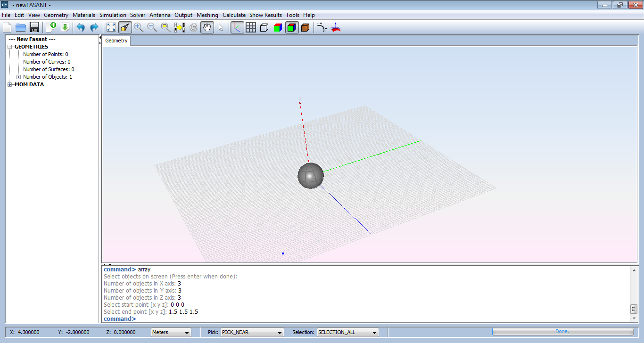Toggle the axes display button
The width and height of the screenshot is (644, 343).
237,27
